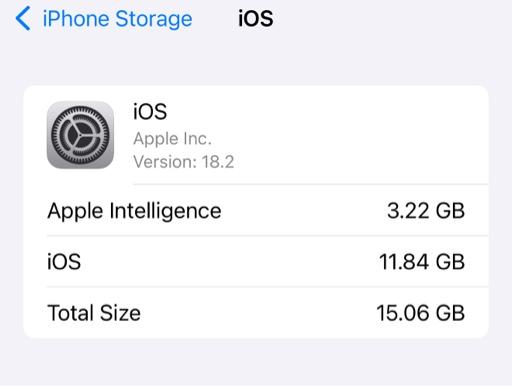Click the iOS app name heading

(x=150, y=111)
